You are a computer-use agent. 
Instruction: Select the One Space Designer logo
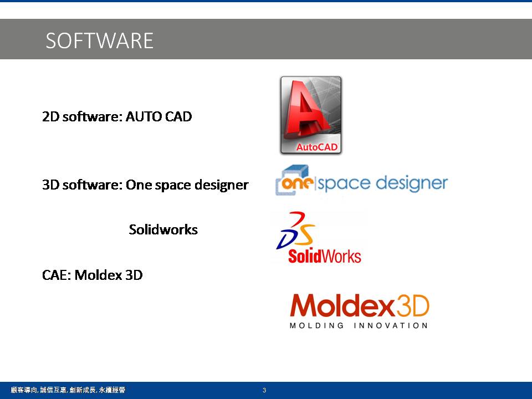tap(361, 181)
